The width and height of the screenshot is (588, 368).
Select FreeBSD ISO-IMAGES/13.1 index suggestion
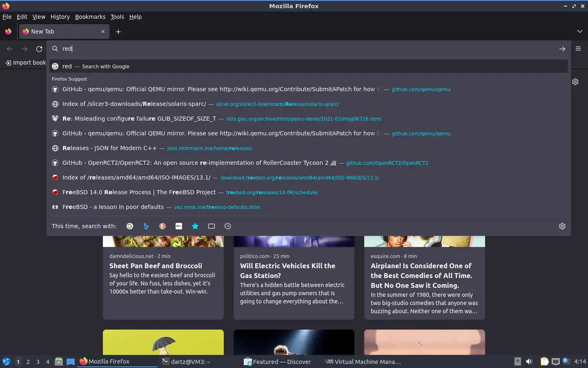pyautogui.click(x=309, y=177)
